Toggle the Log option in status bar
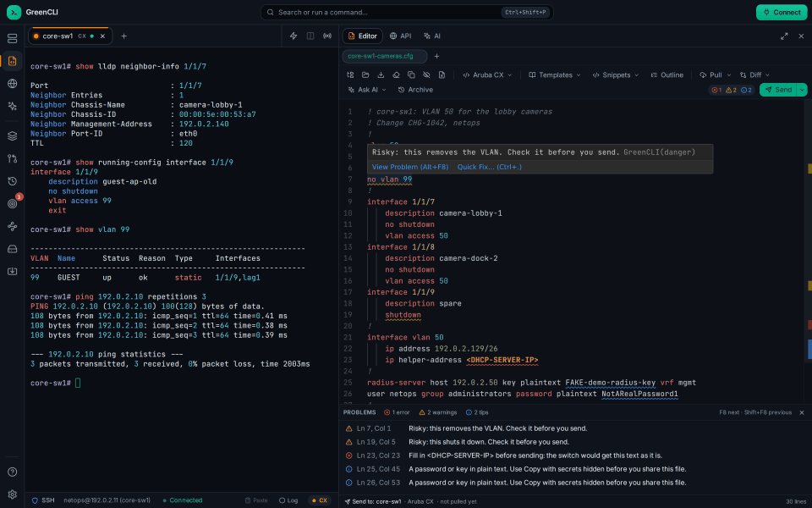The image size is (812, 508). coord(288,500)
